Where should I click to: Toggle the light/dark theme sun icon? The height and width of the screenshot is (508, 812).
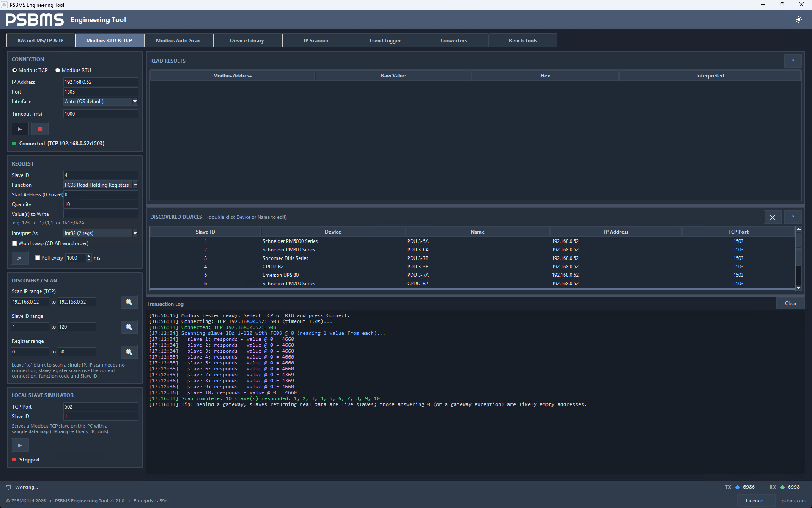pos(798,19)
